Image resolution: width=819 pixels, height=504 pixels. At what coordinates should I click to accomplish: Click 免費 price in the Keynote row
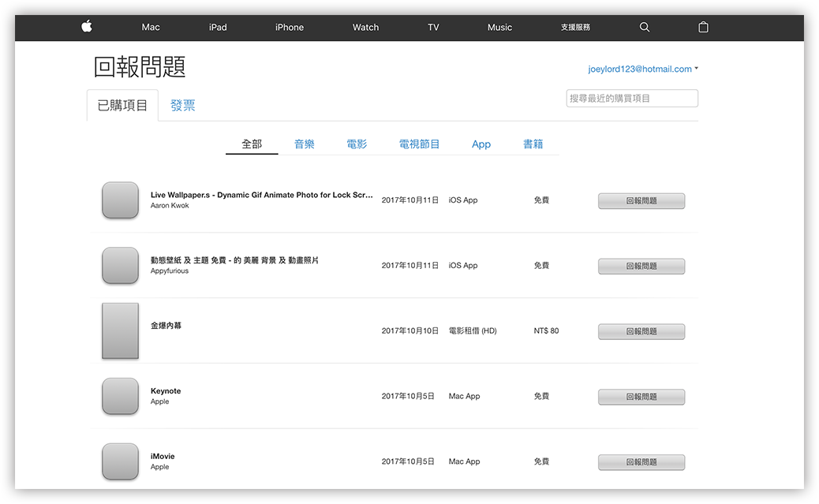541,396
